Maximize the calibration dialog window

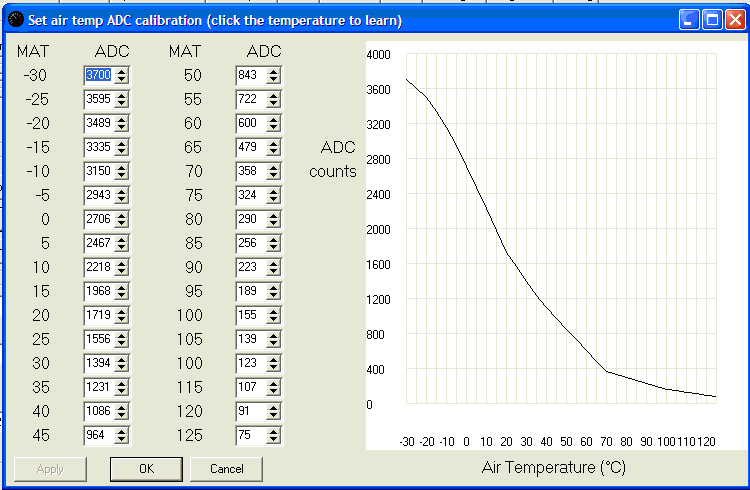712,20
